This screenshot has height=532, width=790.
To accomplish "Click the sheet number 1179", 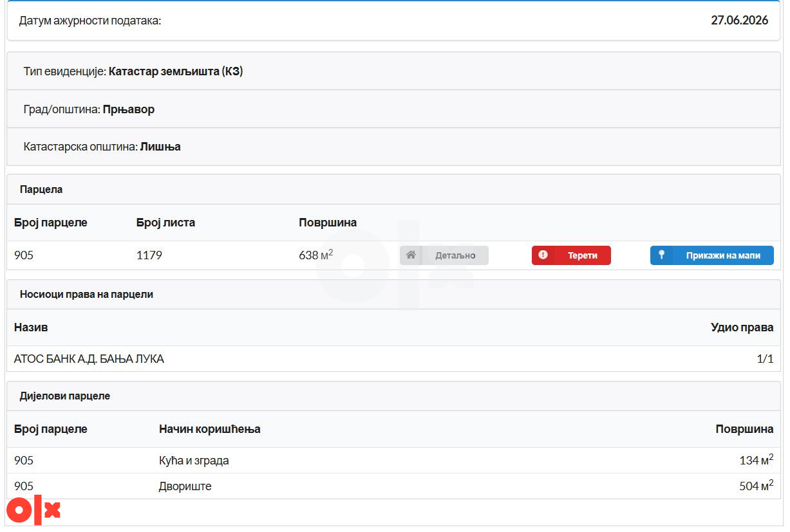I will pos(149,255).
